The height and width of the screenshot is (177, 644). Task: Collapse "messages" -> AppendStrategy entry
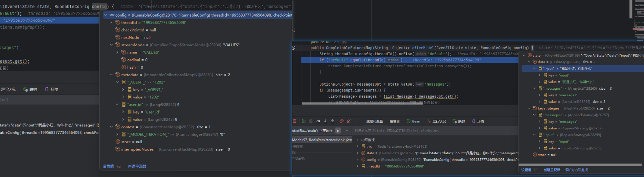pos(534,115)
